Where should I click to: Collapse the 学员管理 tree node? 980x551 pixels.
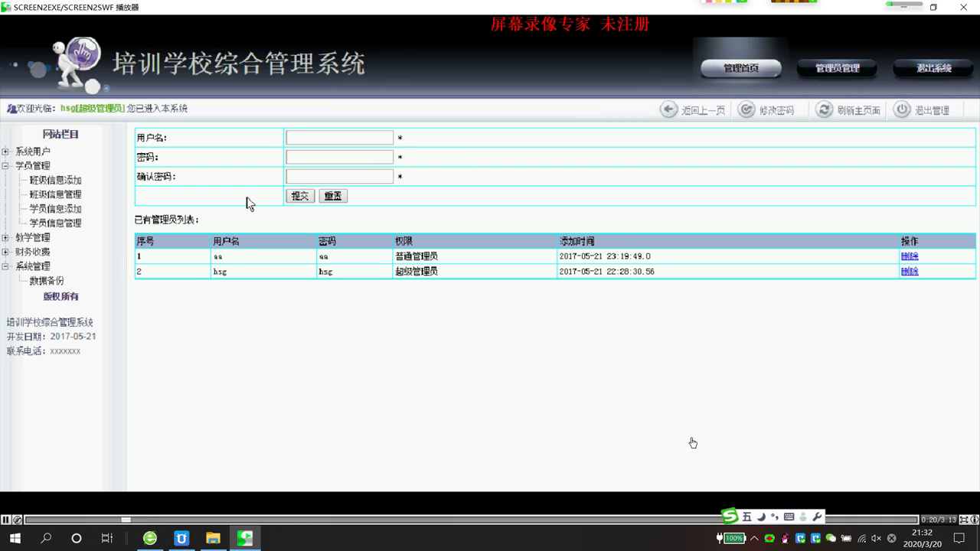(x=5, y=165)
